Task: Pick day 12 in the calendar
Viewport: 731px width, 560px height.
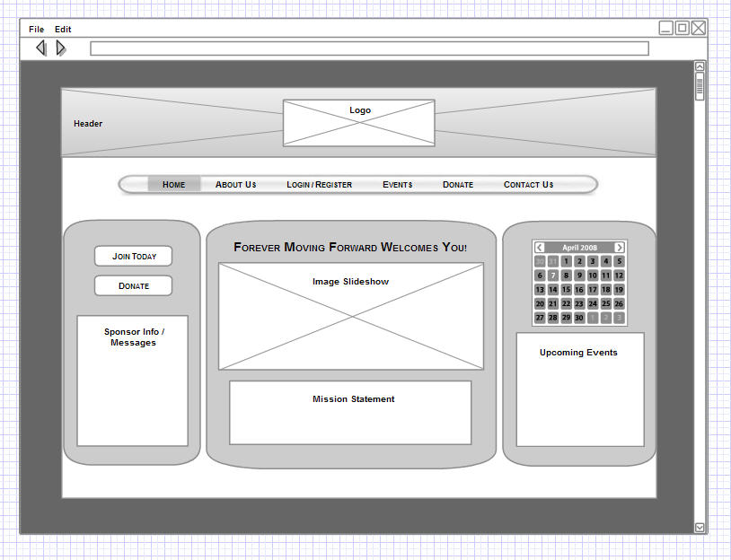Action: pyautogui.click(x=619, y=276)
